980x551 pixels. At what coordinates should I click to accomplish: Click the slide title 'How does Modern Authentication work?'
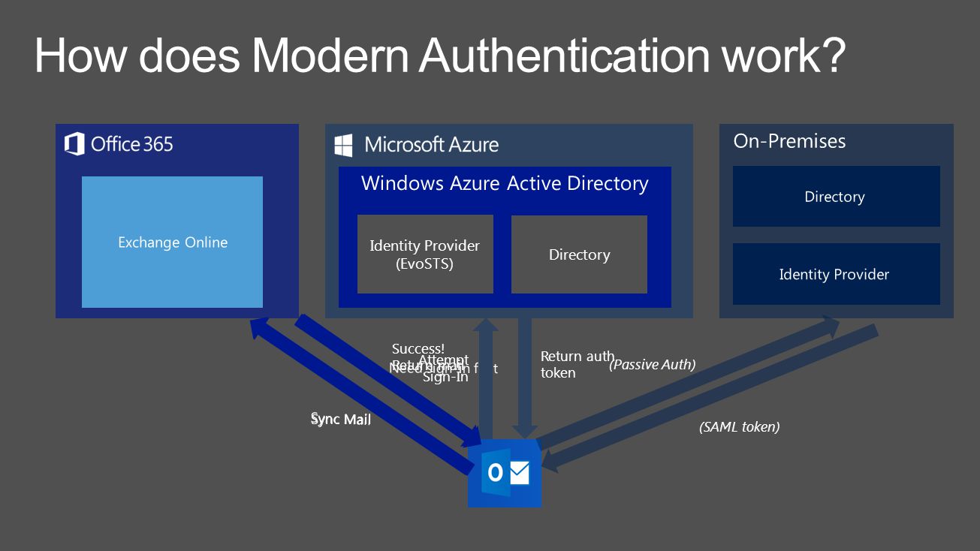point(440,55)
